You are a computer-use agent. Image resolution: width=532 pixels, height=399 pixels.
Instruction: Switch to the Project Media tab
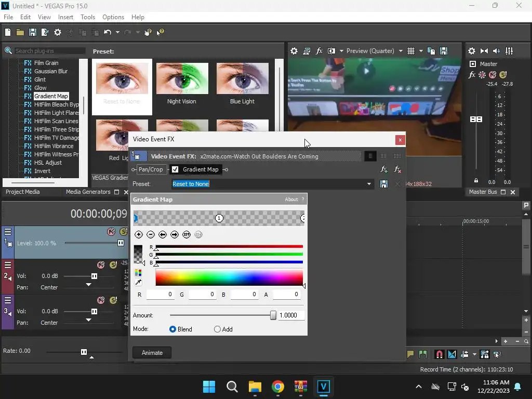pos(22,192)
